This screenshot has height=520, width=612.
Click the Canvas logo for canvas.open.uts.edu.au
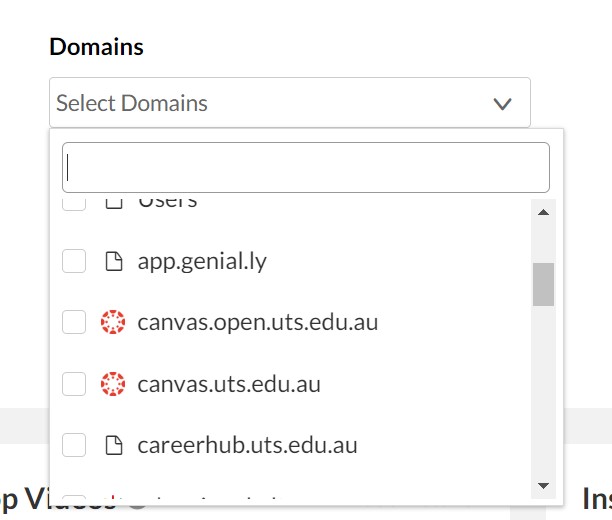pos(114,323)
